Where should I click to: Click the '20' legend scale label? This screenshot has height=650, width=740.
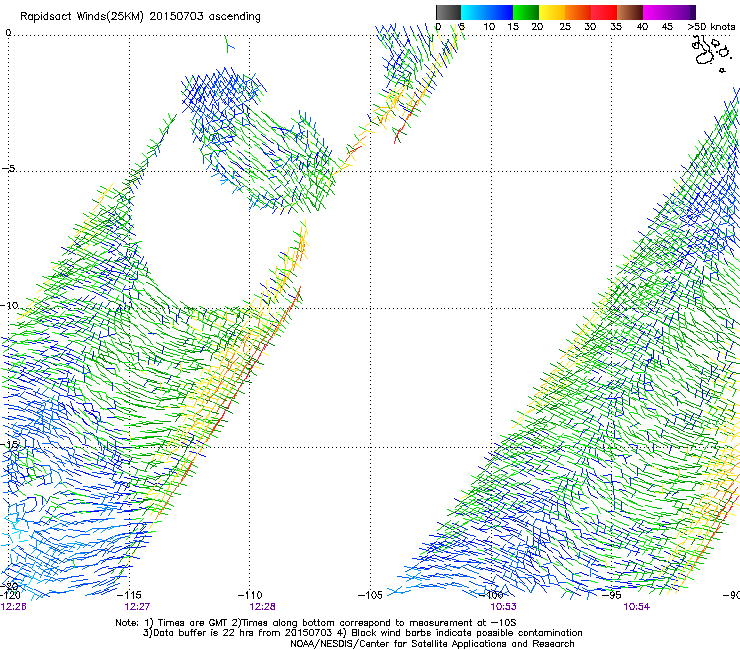click(537, 26)
